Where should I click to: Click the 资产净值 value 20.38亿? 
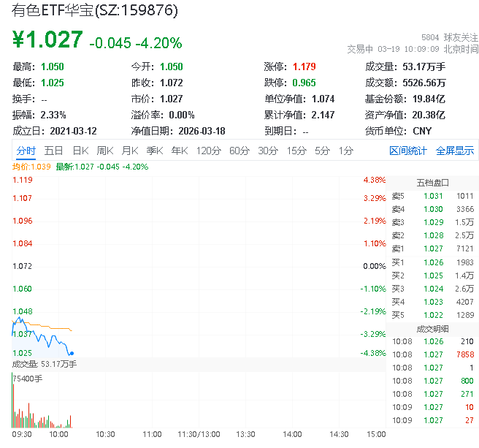(x=429, y=115)
